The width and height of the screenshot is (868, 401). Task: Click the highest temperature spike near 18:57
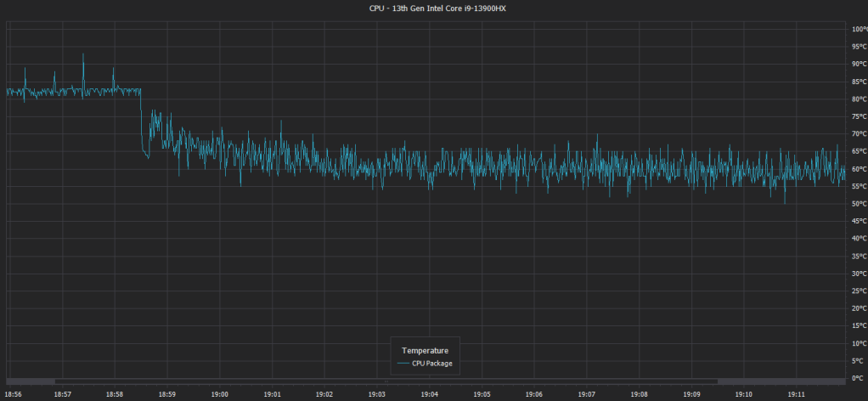click(x=83, y=55)
